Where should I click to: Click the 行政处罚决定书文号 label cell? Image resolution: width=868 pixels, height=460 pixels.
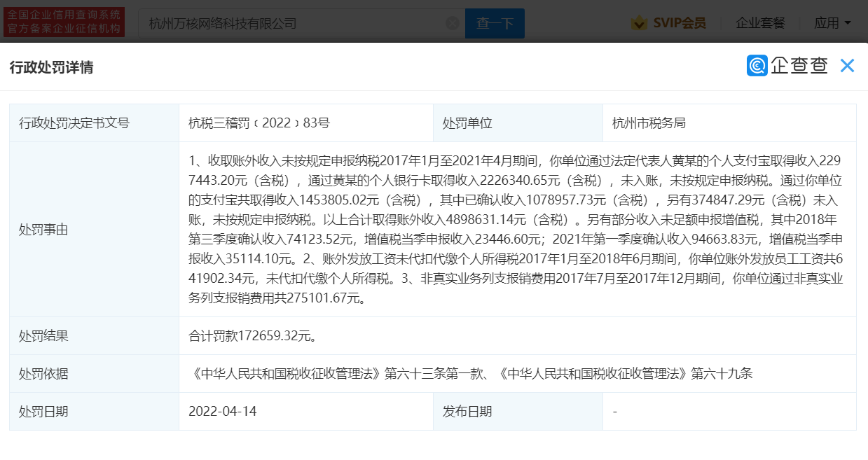pyautogui.click(x=74, y=123)
